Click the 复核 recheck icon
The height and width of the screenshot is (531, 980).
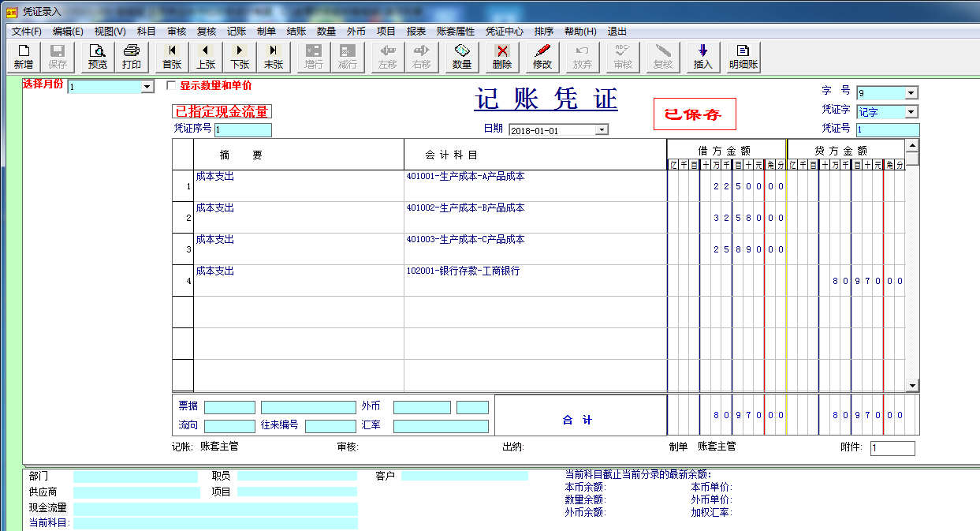(663, 57)
